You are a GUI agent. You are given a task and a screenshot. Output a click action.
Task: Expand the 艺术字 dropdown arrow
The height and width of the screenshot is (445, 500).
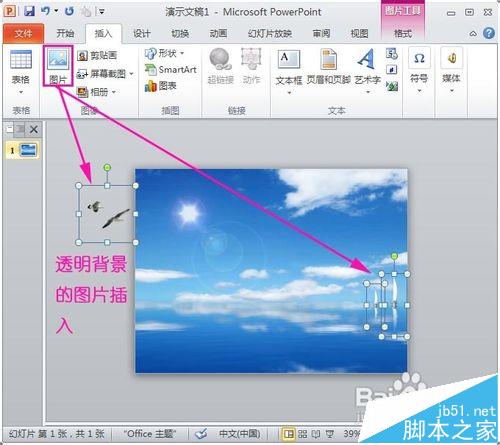pyautogui.click(x=368, y=92)
